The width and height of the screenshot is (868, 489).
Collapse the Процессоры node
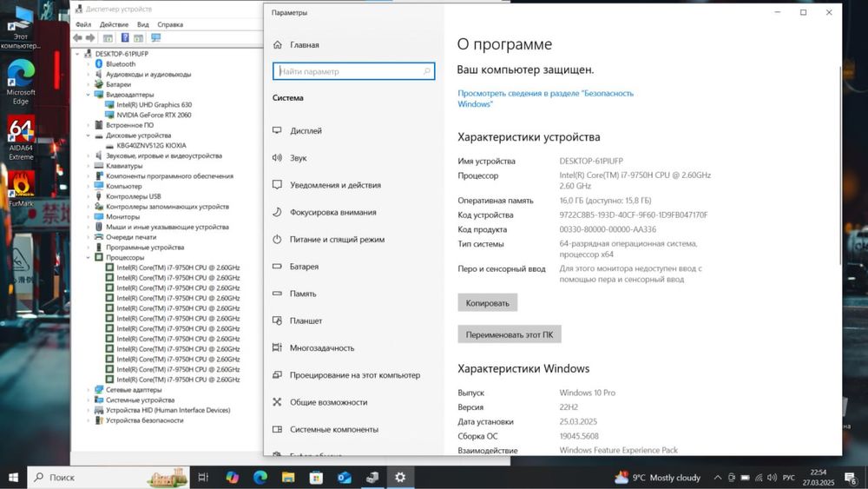88,257
